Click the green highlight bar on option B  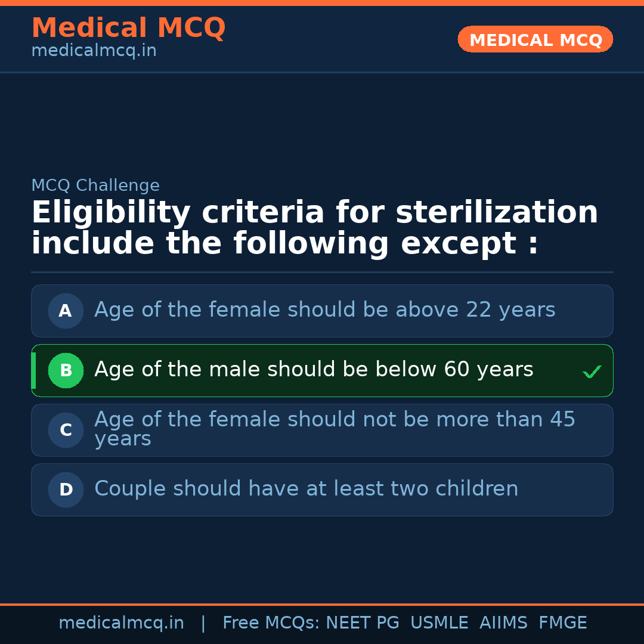coord(33,370)
